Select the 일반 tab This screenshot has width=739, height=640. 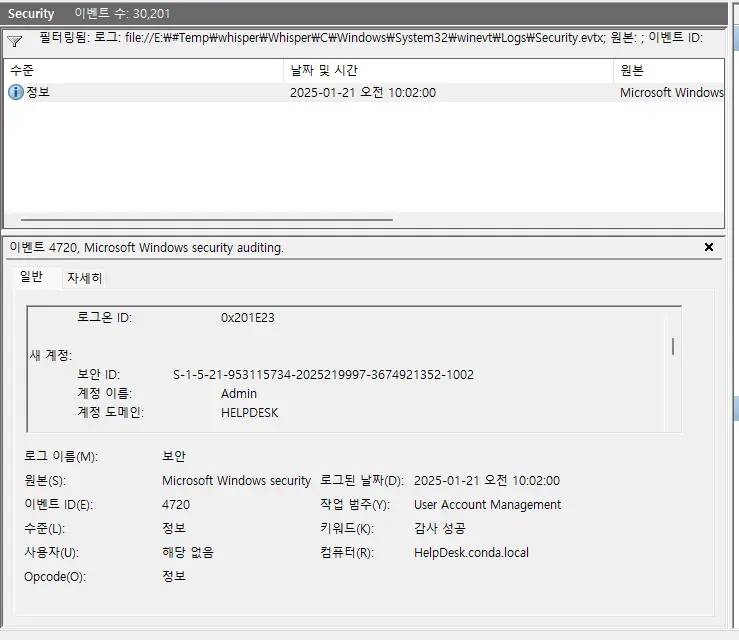pyautogui.click(x=32, y=278)
